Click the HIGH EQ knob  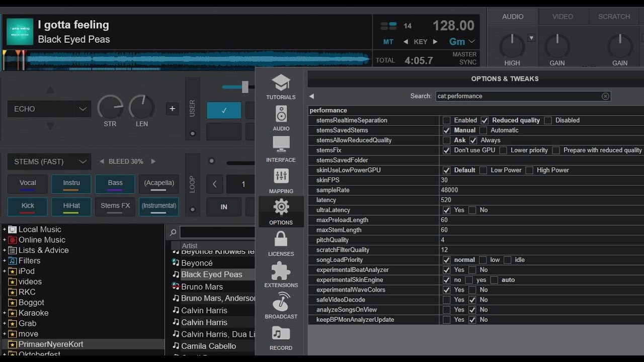point(512,46)
